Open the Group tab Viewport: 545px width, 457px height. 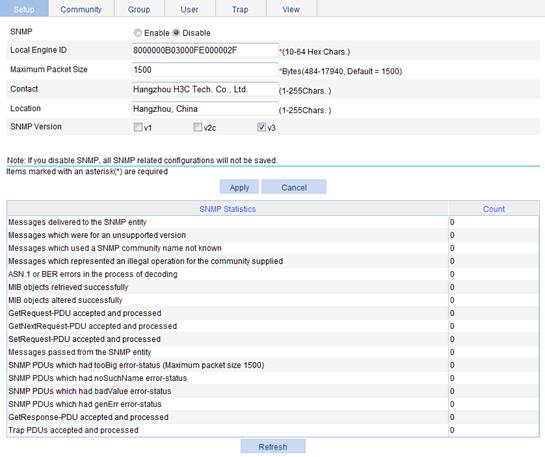coord(139,9)
